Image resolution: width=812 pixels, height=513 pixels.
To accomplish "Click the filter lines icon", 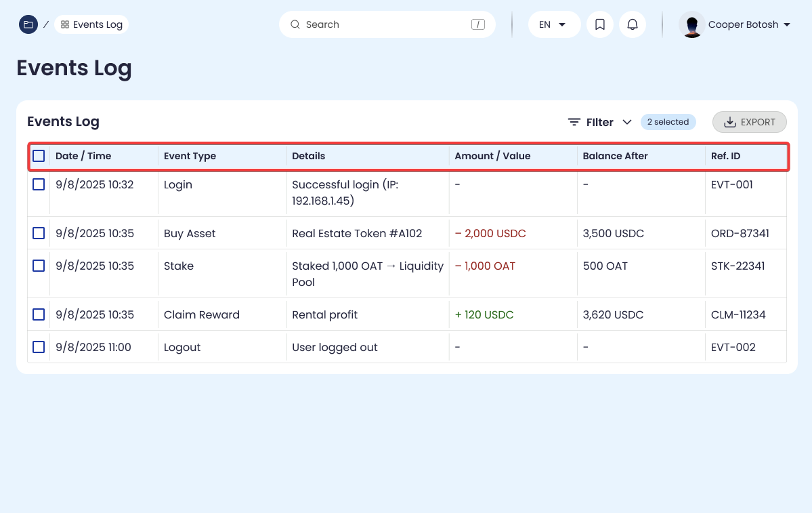I will pos(574,122).
